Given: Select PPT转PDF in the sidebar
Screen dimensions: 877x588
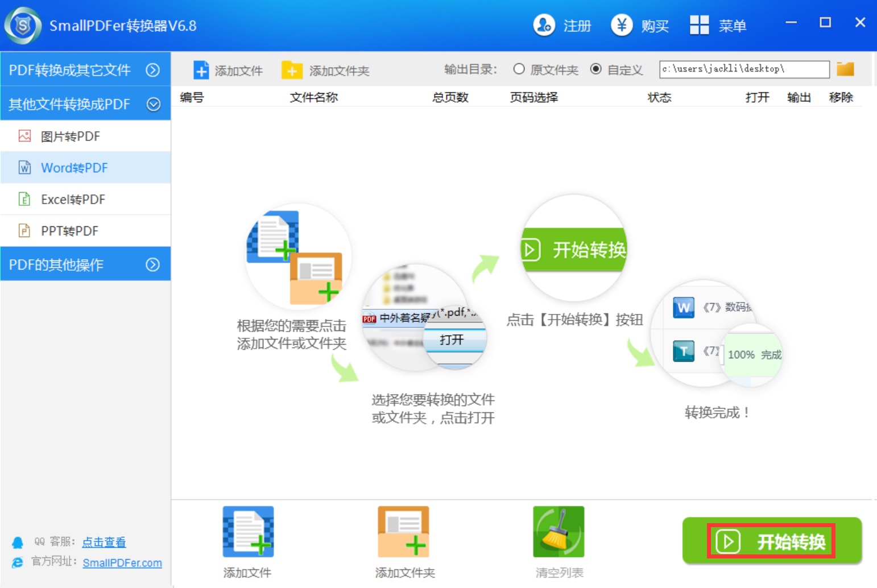Looking at the screenshot, I should pos(85,230).
